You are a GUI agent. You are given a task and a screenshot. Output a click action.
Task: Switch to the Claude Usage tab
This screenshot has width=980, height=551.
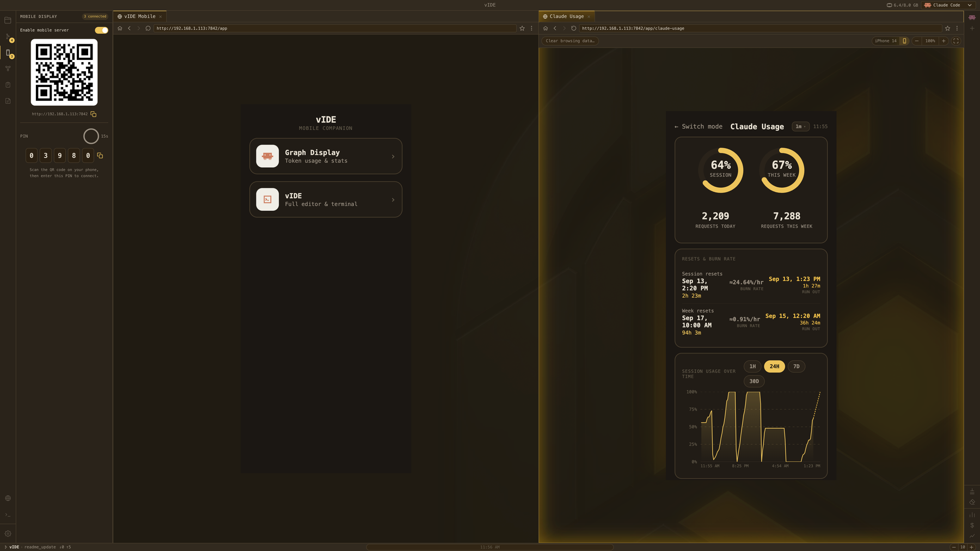tap(566, 16)
